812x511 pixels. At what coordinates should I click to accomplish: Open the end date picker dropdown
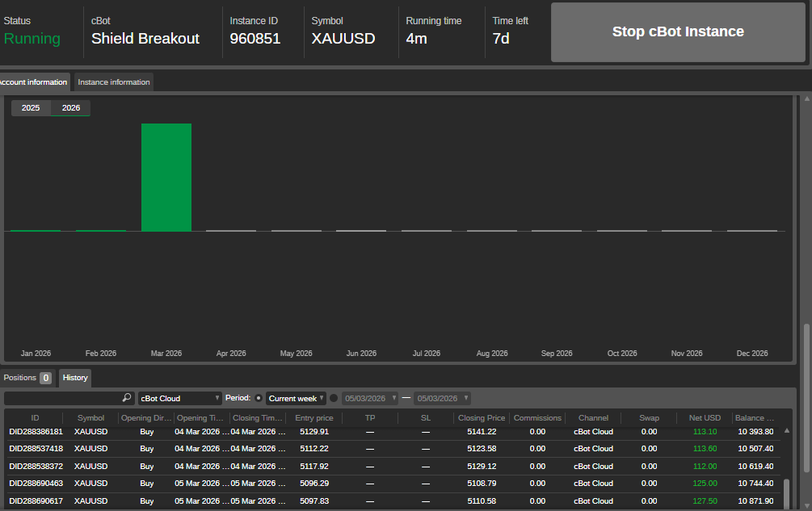(442, 398)
